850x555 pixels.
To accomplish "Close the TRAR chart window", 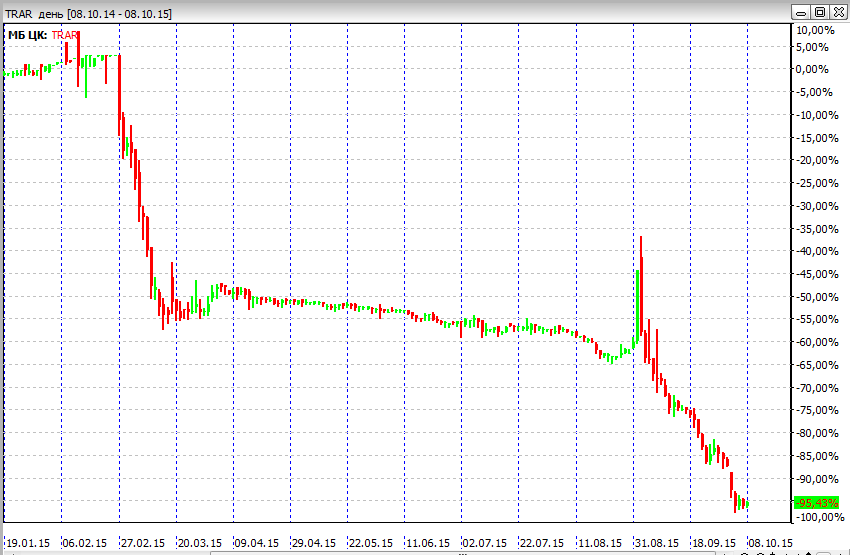I will pos(837,12).
